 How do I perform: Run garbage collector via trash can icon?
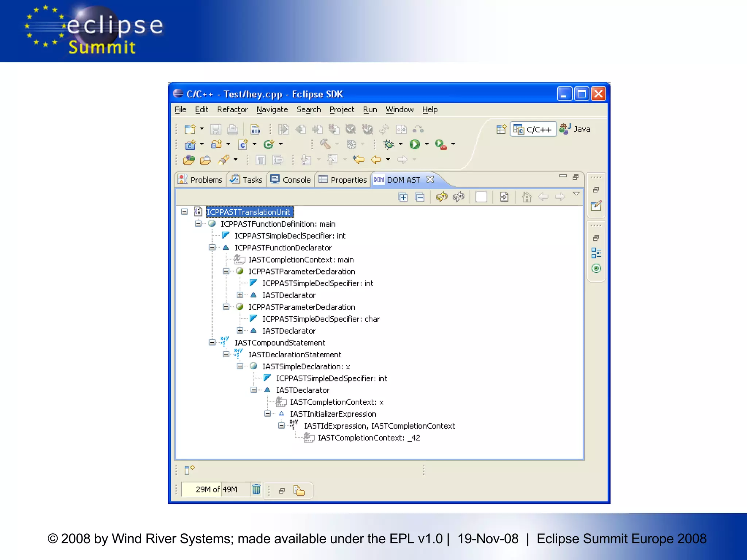[x=256, y=489]
